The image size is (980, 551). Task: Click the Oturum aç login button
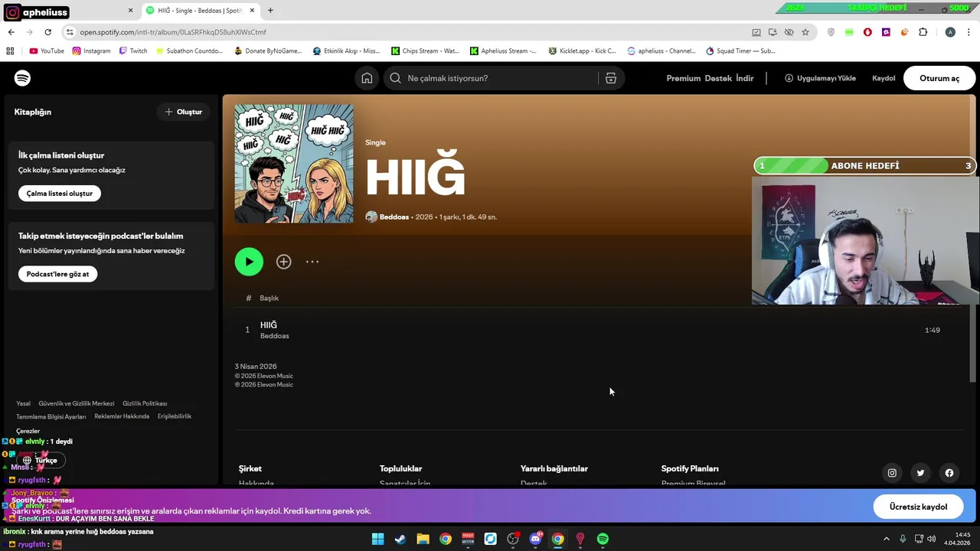point(939,78)
